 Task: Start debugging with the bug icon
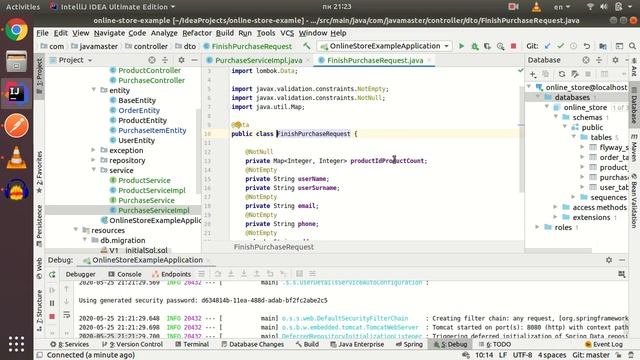[x=475, y=46]
